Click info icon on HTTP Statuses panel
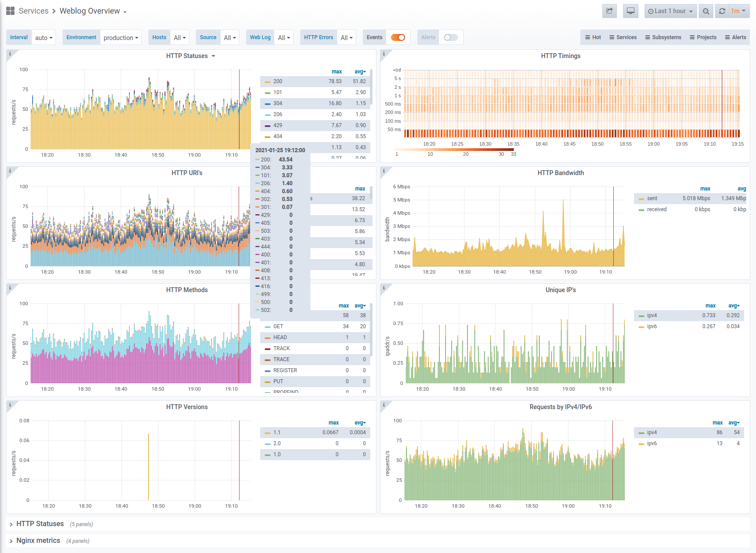 (x=10, y=54)
